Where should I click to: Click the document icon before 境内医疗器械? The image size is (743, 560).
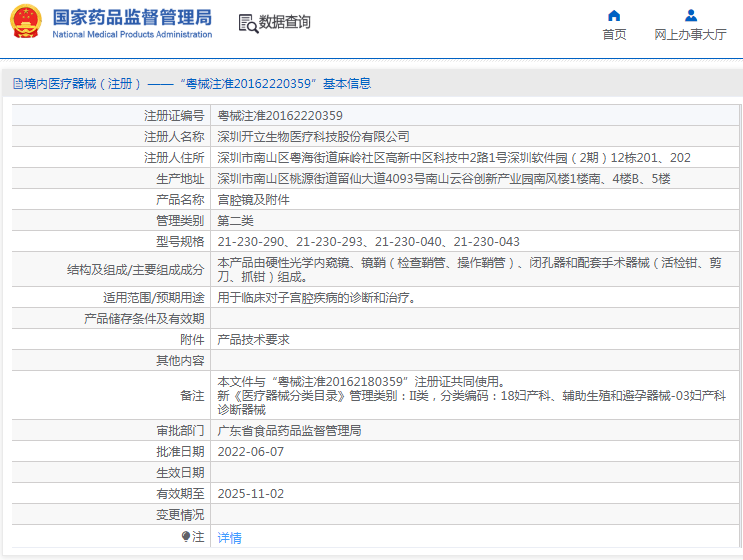coord(17,84)
